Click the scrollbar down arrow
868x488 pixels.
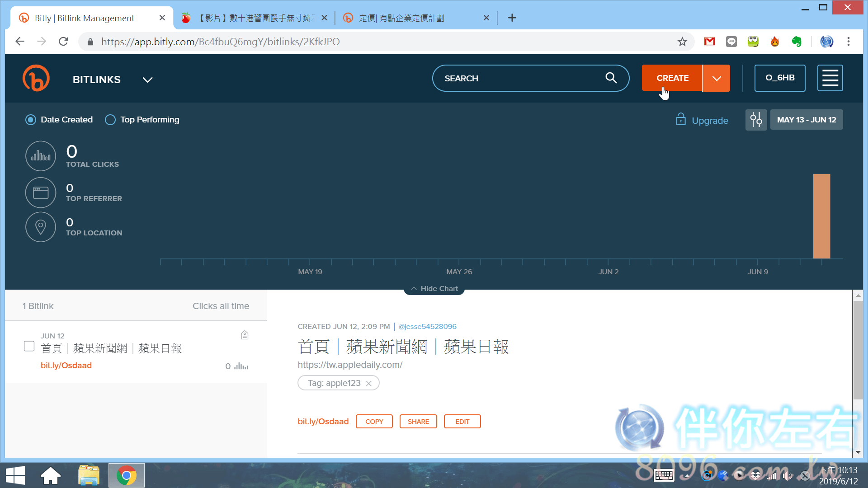(858, 452)
